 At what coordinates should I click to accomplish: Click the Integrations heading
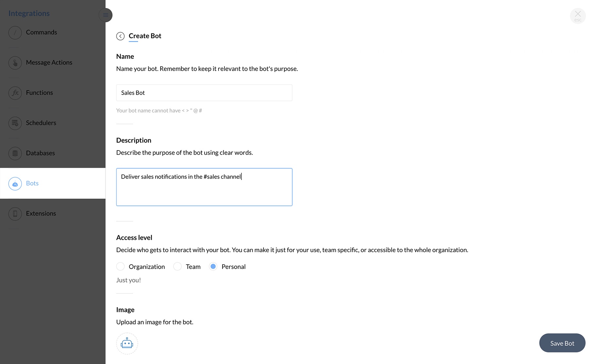[29, 13]
